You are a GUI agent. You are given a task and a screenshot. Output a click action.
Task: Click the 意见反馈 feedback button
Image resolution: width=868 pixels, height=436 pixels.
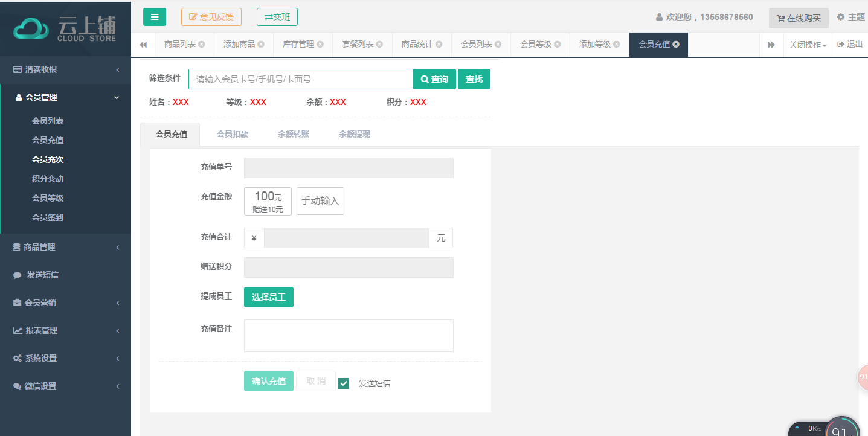211,17
